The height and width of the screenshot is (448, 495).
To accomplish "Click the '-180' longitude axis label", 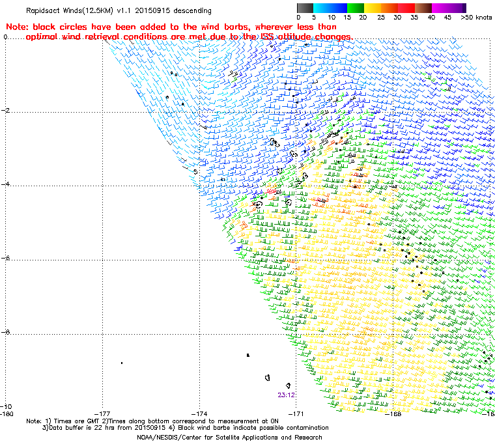I will 7,413.
